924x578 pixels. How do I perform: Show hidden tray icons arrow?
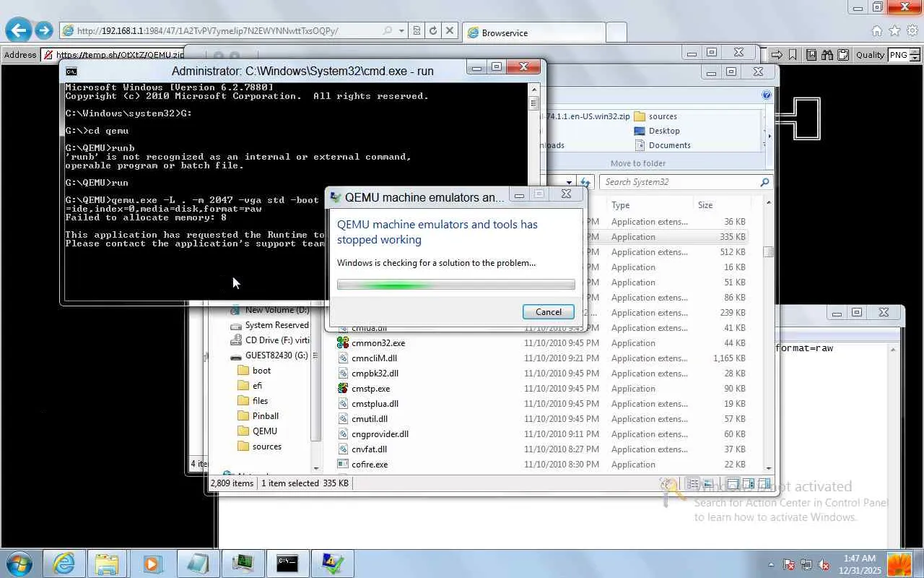point(771,565)
